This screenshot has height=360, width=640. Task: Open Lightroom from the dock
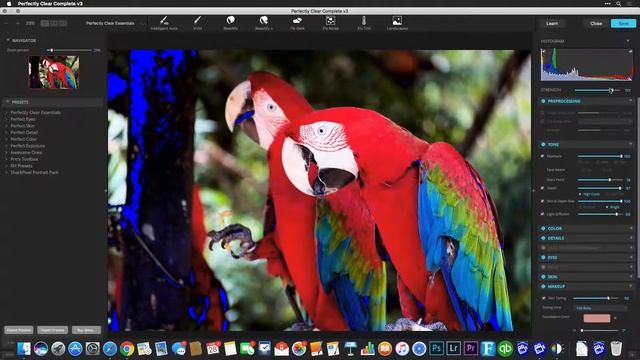tap(453, 349)
